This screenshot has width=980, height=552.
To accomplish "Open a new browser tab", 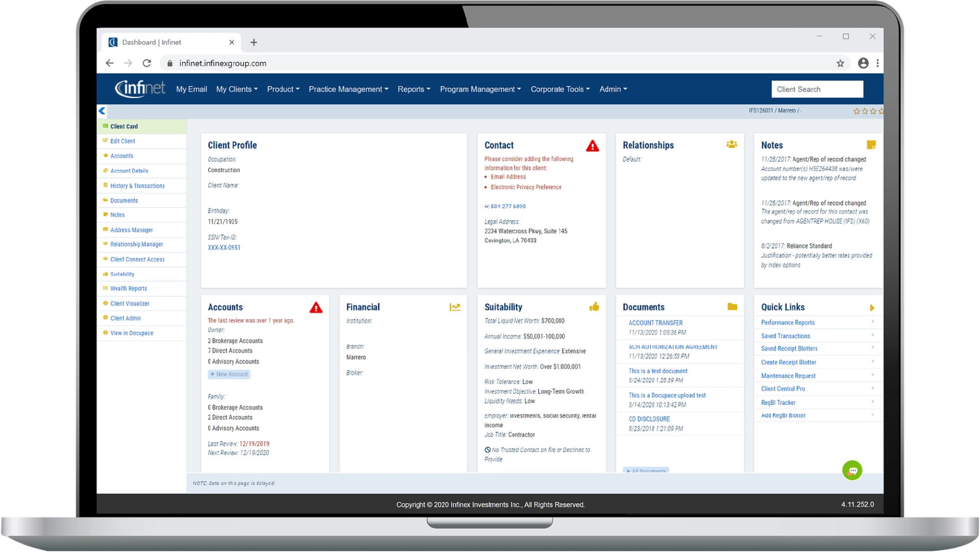I will (x=254, y=42).
